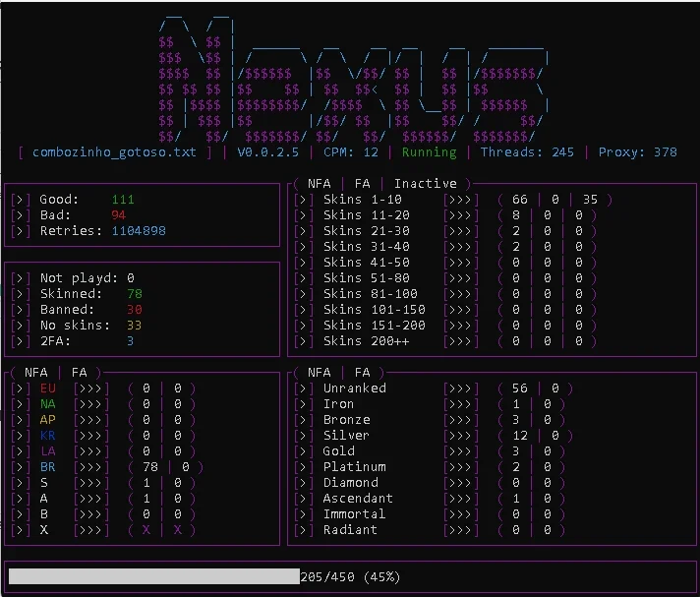
Task: Expand the [>>>] arrows for Skins 1-10
Action: [461, 199]
